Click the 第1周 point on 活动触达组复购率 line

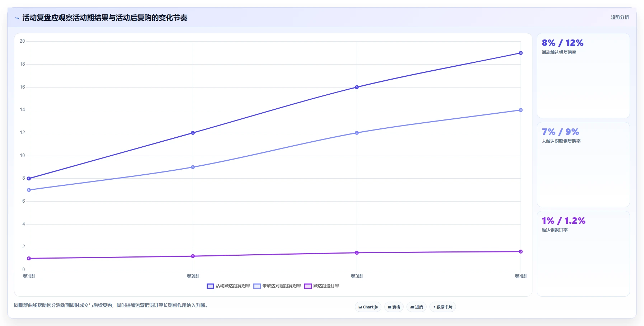tap(29, 179)
